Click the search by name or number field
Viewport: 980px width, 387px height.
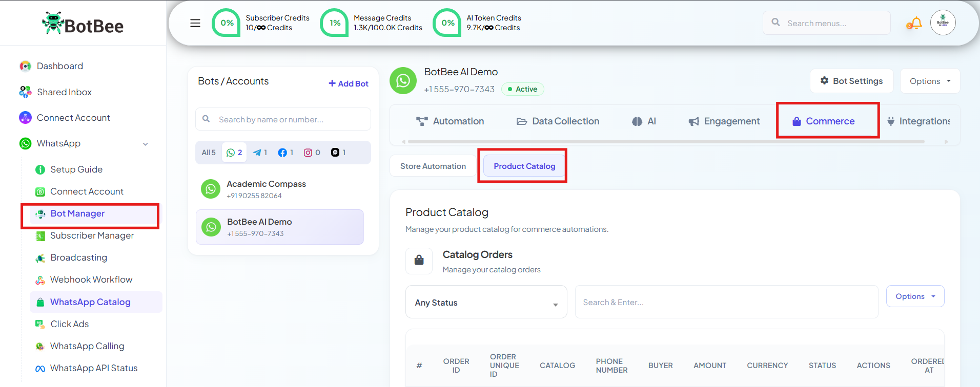click(283, 119)
